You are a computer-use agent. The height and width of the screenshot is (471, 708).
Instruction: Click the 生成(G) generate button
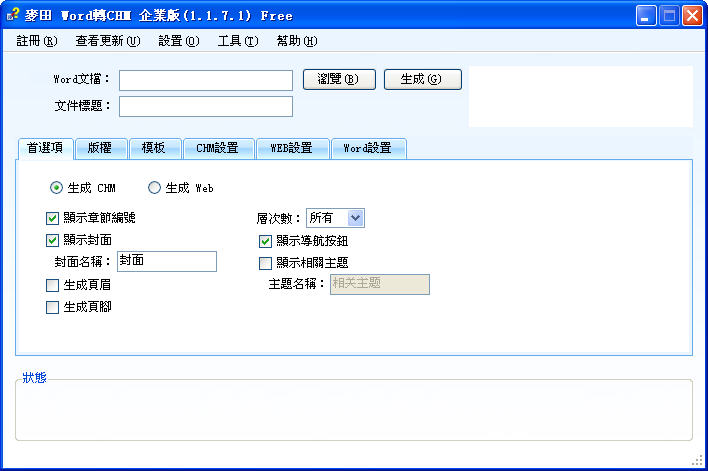click(x=423, y=79)
